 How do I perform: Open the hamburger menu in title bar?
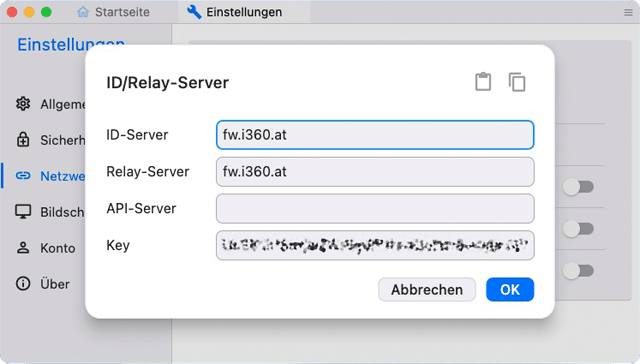pyautogui.click(x=628, y=13)
